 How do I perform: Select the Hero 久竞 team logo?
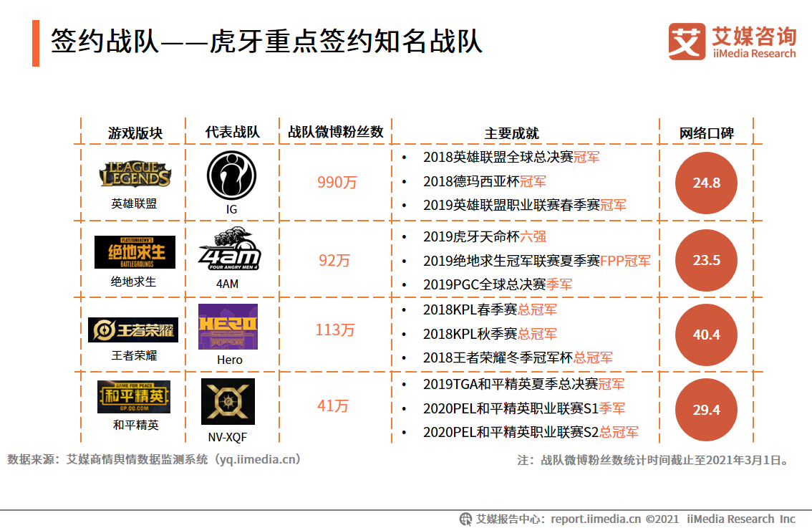[x=229, y=328]
